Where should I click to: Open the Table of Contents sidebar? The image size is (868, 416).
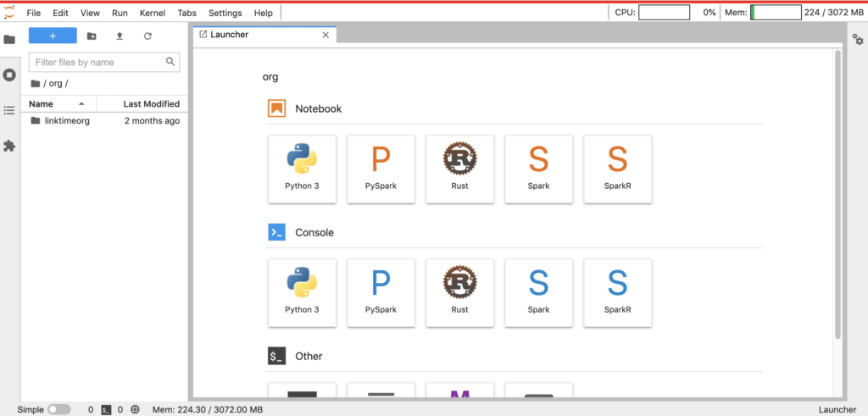coord(9,110)
